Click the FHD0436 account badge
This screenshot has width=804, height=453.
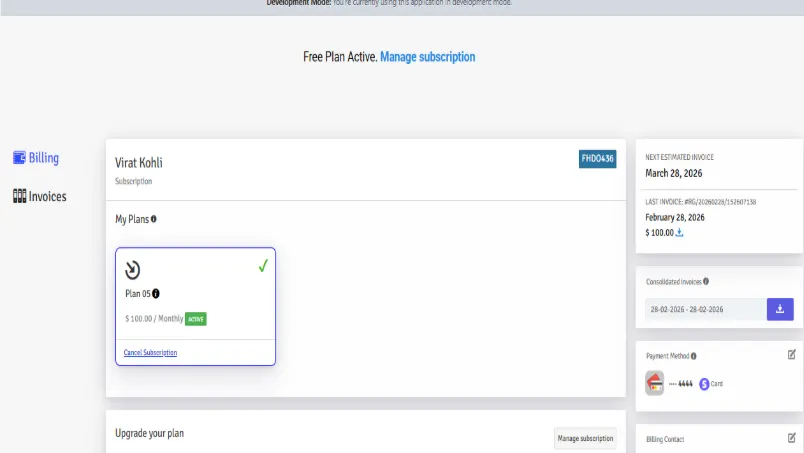click(597, 159)
